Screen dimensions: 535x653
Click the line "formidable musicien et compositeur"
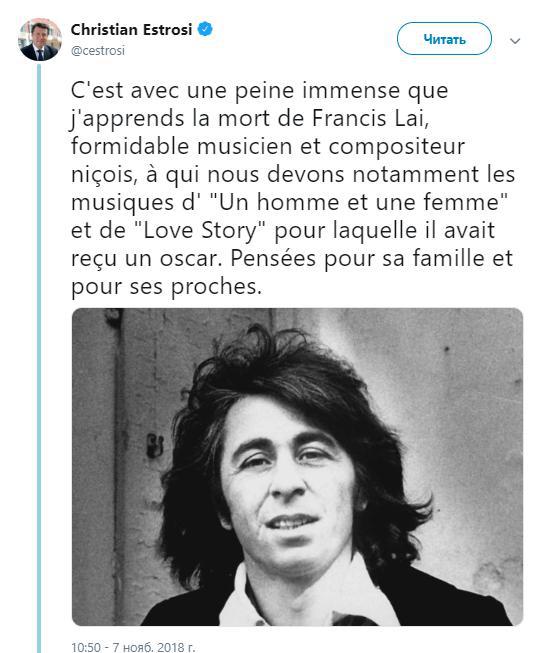[268, 147]
